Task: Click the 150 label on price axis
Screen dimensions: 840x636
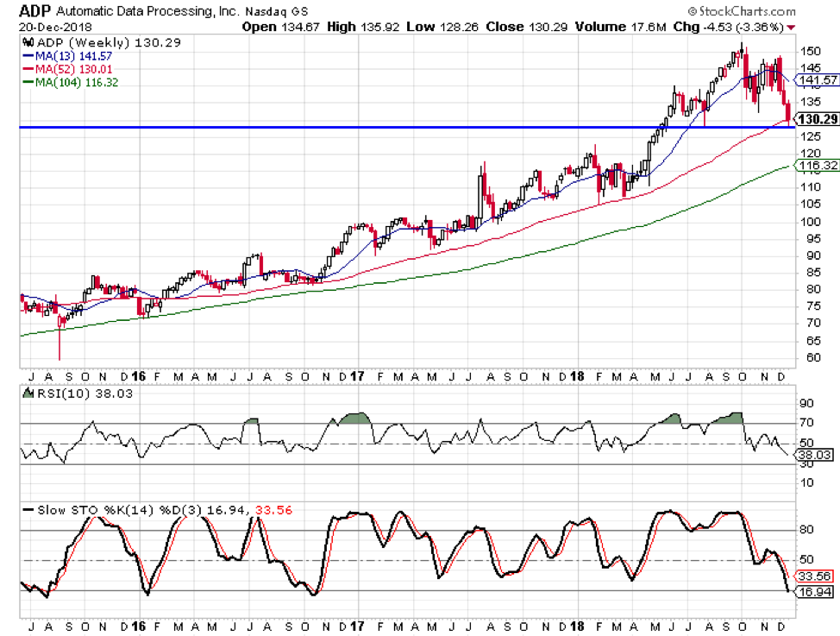Action: tap(810, 52)
